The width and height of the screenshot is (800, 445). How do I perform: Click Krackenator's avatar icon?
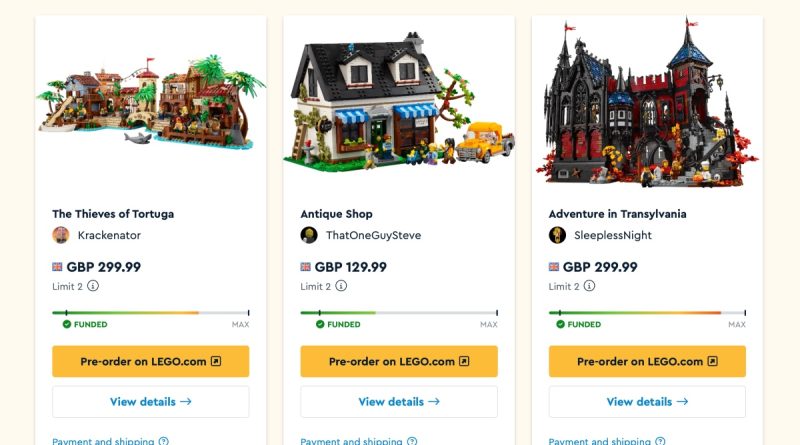(61, 235)
